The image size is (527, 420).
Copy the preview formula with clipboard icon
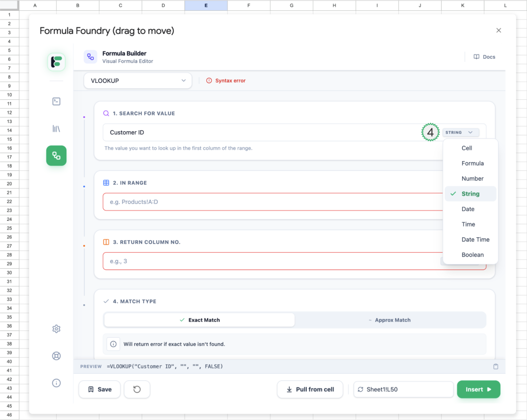point(496,366)
